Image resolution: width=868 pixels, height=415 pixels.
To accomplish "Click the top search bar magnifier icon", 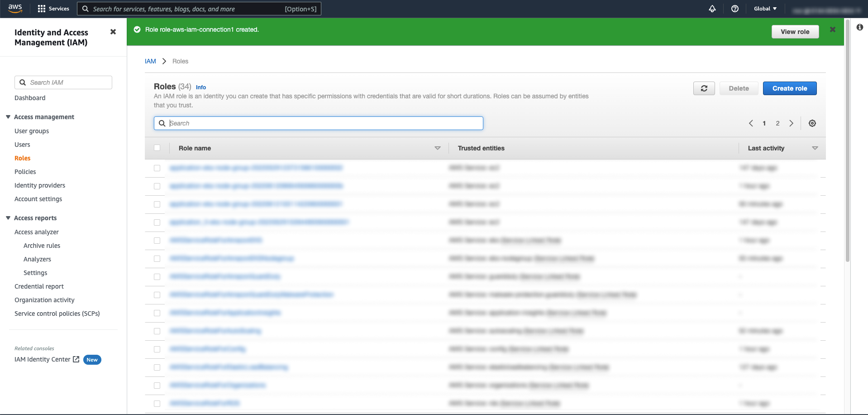I will [x=85, y=9].
